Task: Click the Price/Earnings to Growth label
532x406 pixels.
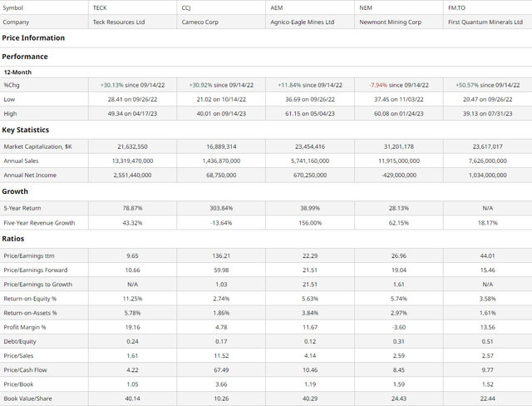Action: (x=37, y=285)
